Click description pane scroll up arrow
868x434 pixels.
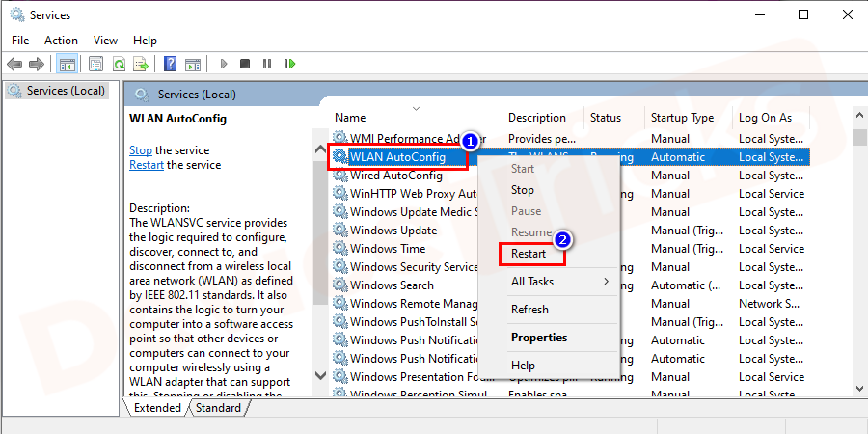[x=320, y=149]
